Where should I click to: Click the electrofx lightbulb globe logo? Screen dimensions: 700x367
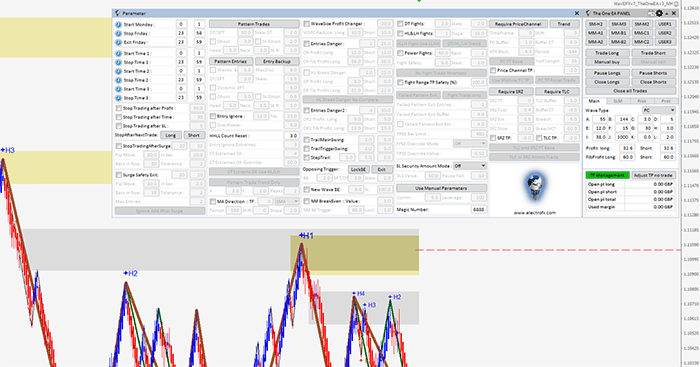[x=534, y=186]
